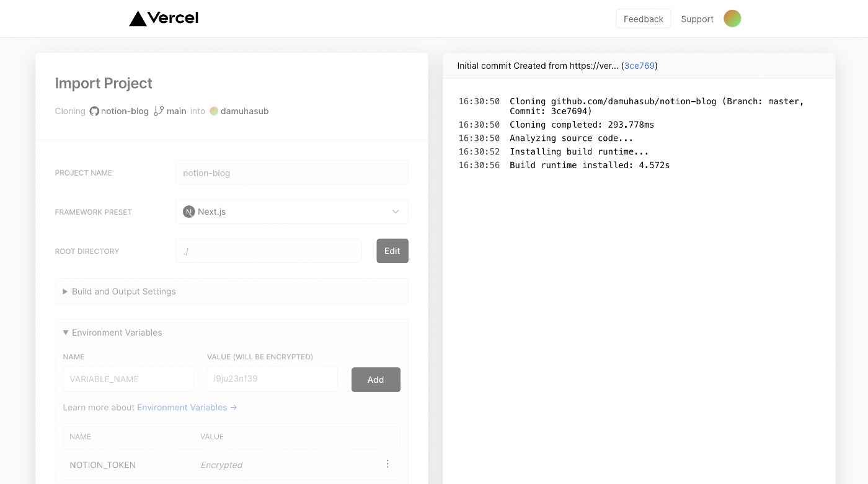Click the Edit button for root directory
Image resolution: width=868 pixels, height=484 pixels.
tap(392, 251)
